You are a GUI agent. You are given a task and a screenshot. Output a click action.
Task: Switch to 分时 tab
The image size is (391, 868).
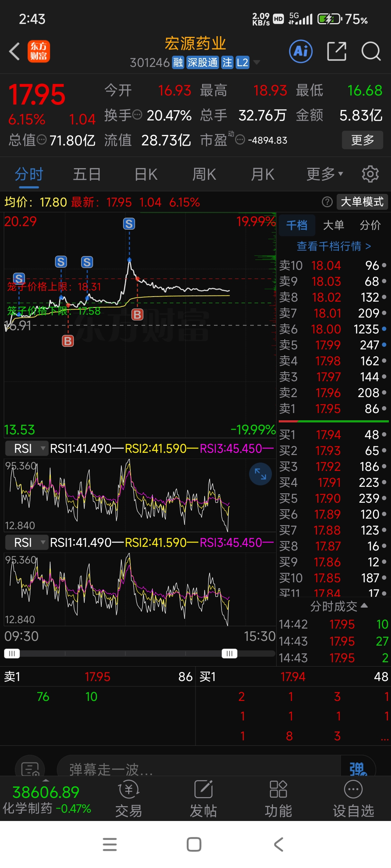[29, 174]
